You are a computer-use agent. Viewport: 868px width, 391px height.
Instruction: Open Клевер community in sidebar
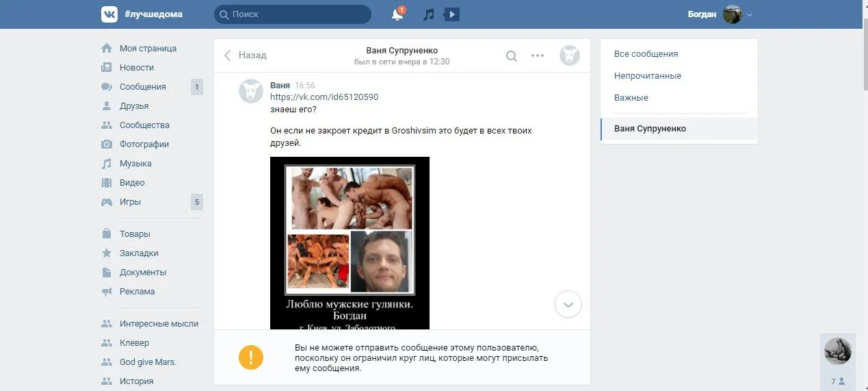(134, 343)
